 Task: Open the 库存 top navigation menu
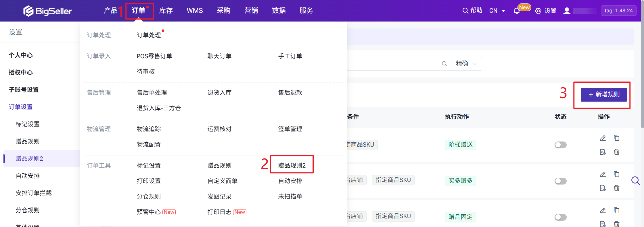point(166,11)
